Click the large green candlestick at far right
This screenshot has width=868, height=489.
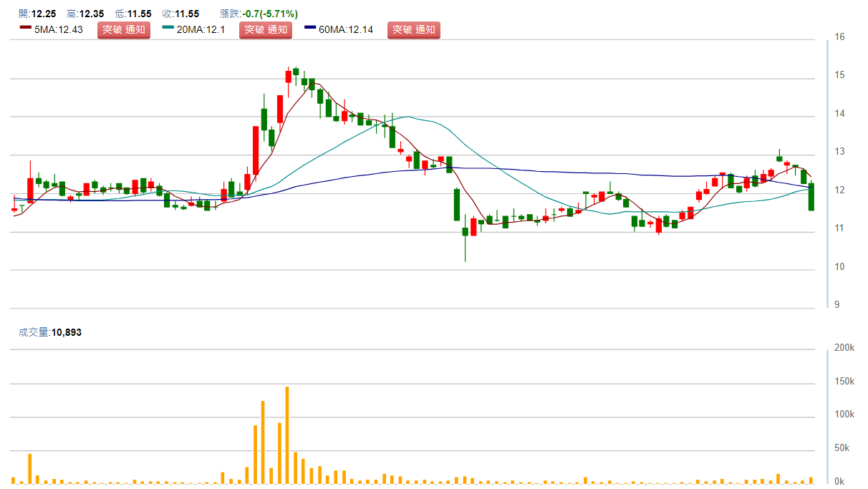coord(811,197)
